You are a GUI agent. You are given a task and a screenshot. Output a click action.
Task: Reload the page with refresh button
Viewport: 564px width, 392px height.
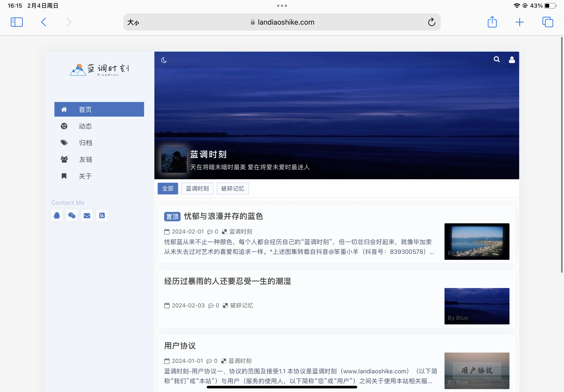[x=431, y=22]
